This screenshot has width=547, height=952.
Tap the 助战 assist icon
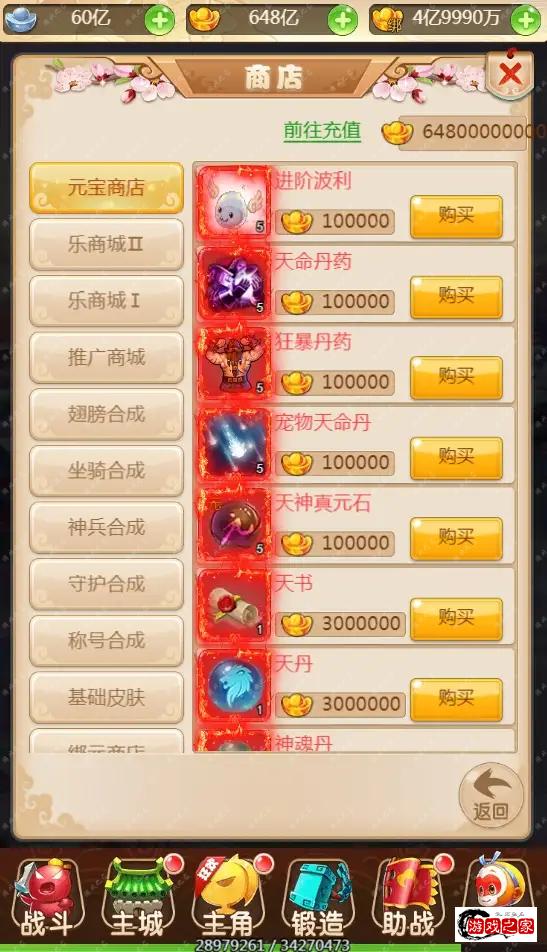pyautogui.click(x=409, y=899)
